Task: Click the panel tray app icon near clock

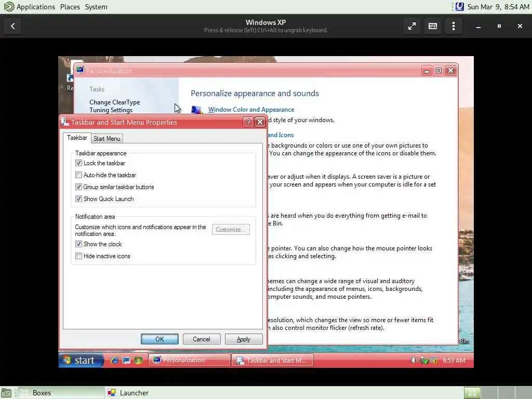Action: [x=459, y=7]
